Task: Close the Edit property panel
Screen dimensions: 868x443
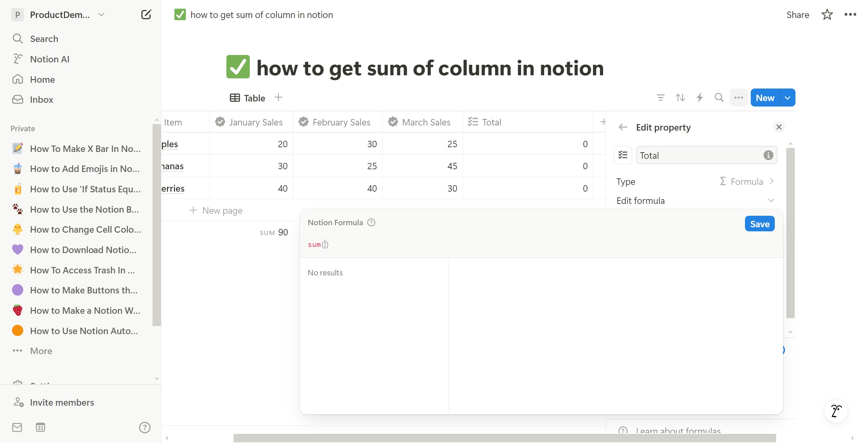Action: point(779,127)
